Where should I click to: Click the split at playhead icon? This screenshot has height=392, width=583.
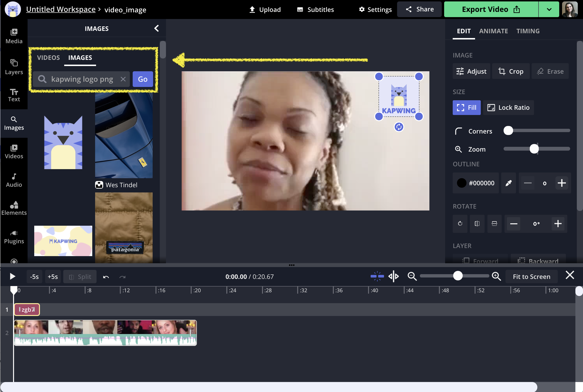pos(393,276)
